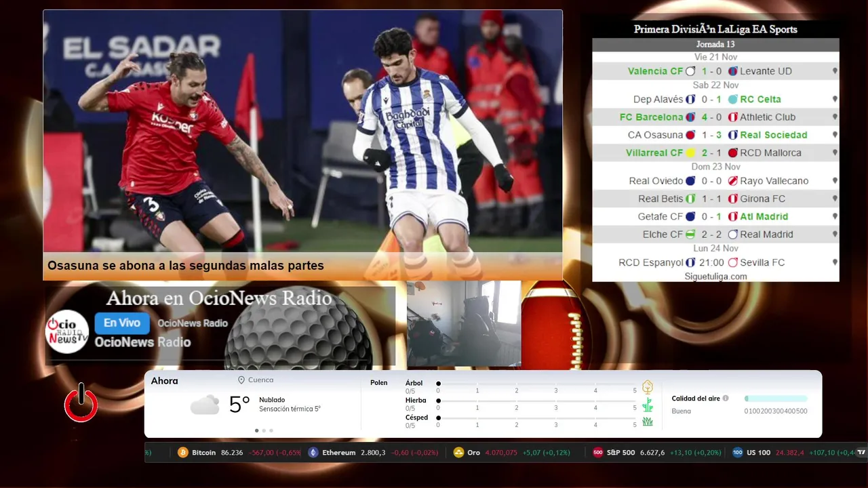Click the S&P 500 6.627,6 value
Viewport: 868px width, 488px height.
[652, 453]
